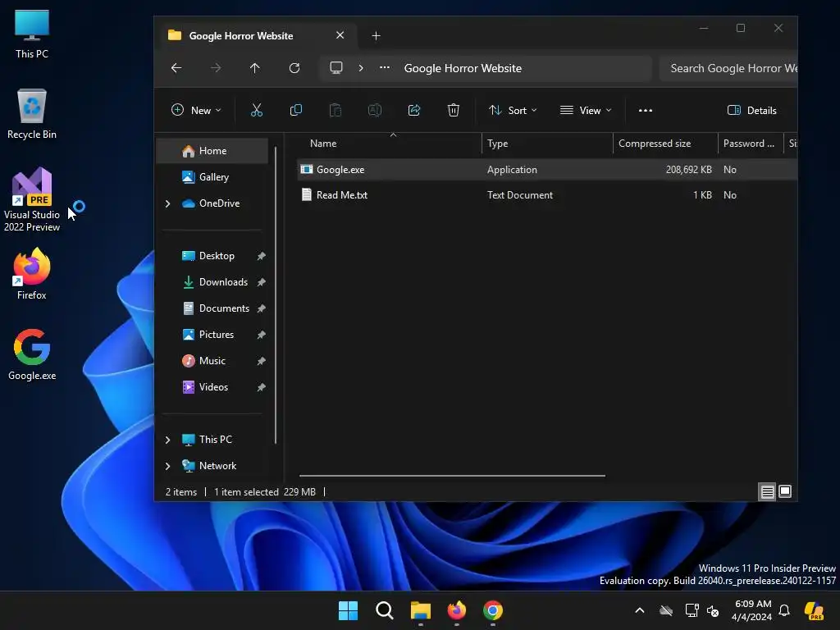Open File Explorer from taskbar
The width and height of the screenshot is (840, 630).
point(421,610)
